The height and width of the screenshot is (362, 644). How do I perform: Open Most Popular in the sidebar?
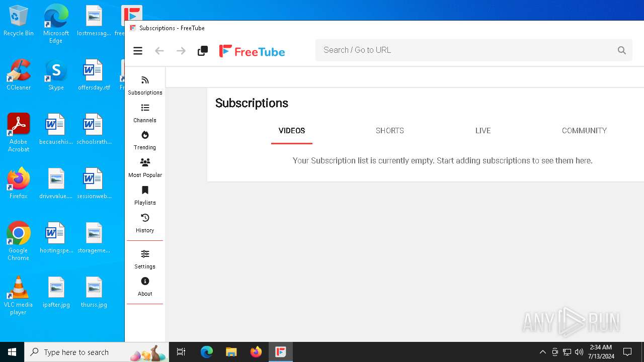145,168
